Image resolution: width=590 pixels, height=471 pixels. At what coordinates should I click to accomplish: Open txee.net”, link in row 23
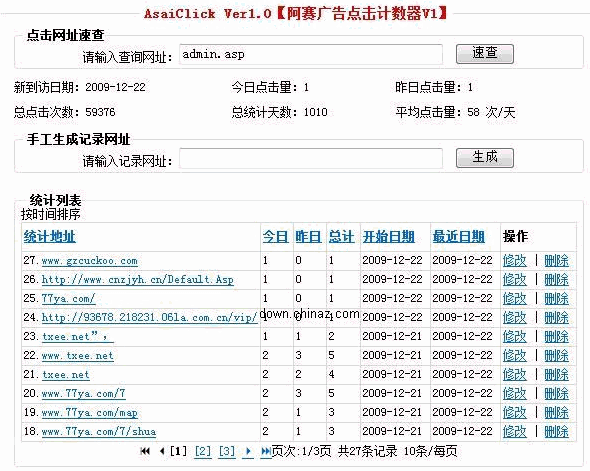click(78, 336)
